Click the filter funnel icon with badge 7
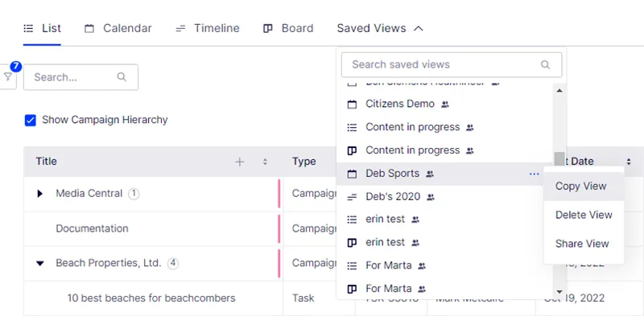The width and height of the screenshot is (644, 316). coord(8,76)
